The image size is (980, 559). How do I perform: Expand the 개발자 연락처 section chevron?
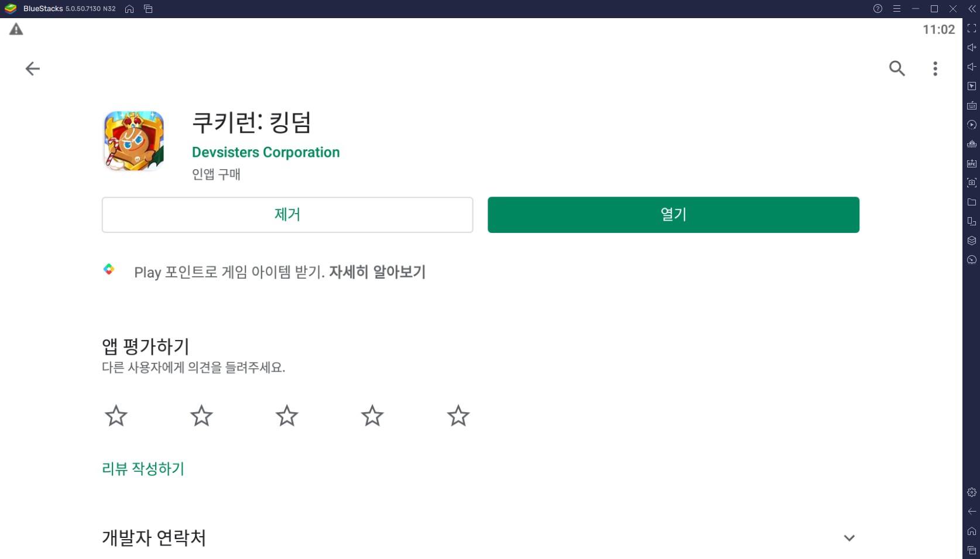pyautogui.click(x=849, y=538)
